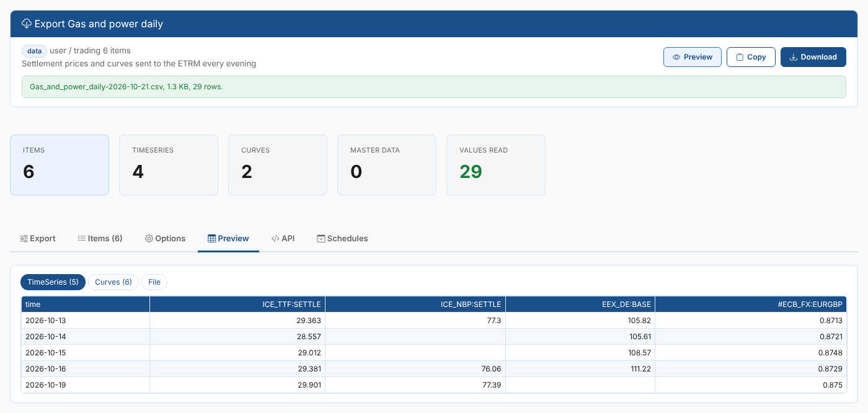Click the #ECB_FX:EURGBP column header
The height and width of the screenshot is (413, 868).
(x=751, y=304)
